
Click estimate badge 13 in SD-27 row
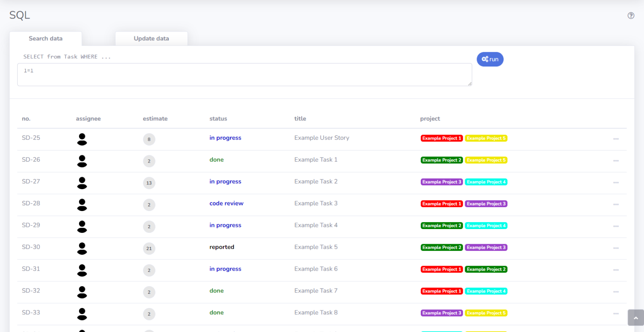click(x=149, y=183)
